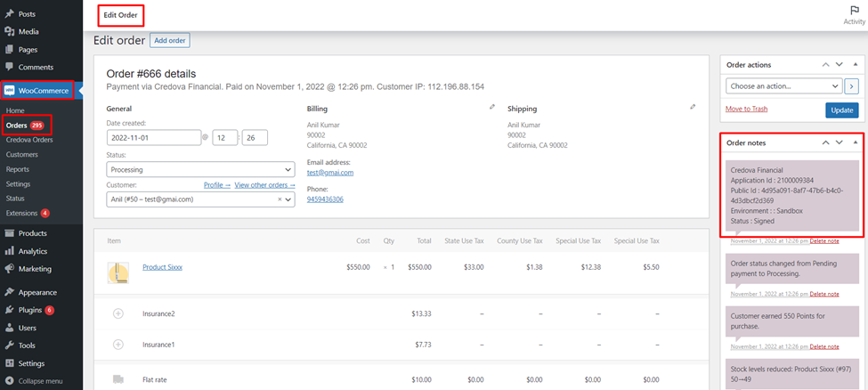Open the Product Sixxx link

(x=162, y=267)
